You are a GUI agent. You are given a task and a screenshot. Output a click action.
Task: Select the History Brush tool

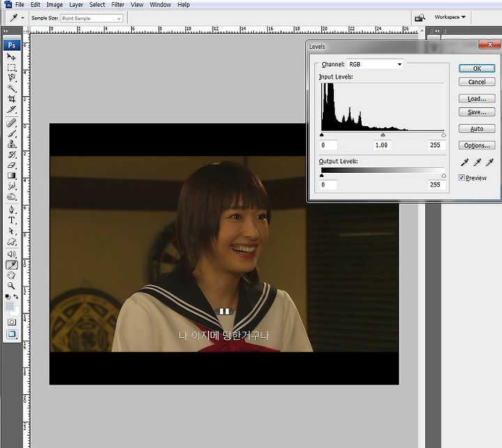point(11,155)
